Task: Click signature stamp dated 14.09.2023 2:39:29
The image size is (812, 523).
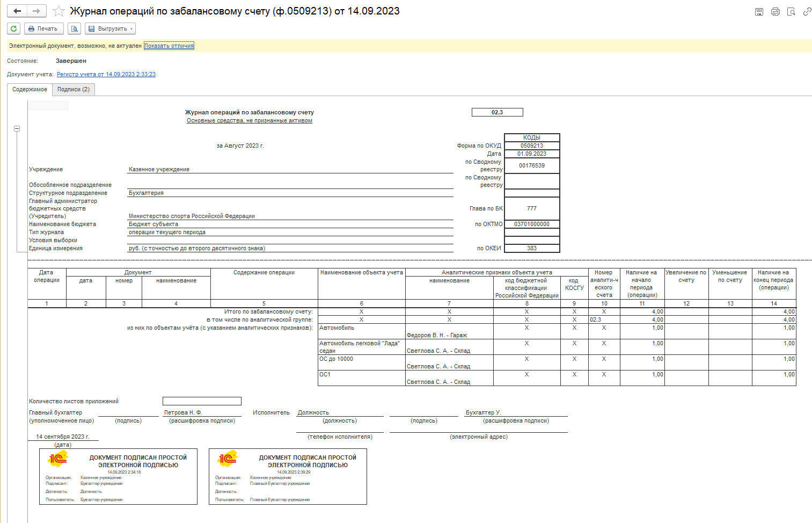Action: [x=288, y=477]
